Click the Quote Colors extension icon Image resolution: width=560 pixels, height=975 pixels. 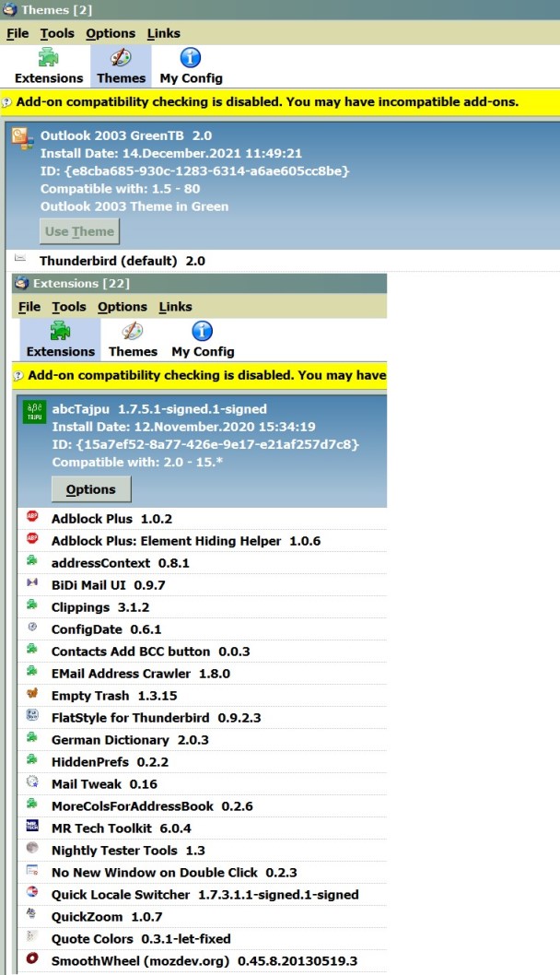tap(32, 935)
